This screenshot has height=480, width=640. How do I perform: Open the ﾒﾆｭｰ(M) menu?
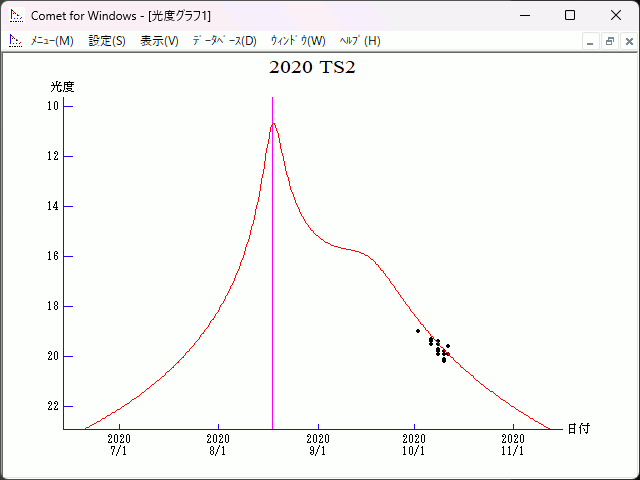point(52,41)
